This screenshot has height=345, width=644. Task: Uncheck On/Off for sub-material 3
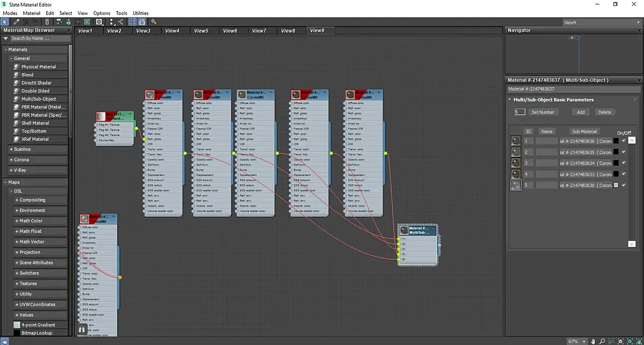point(623,163)
